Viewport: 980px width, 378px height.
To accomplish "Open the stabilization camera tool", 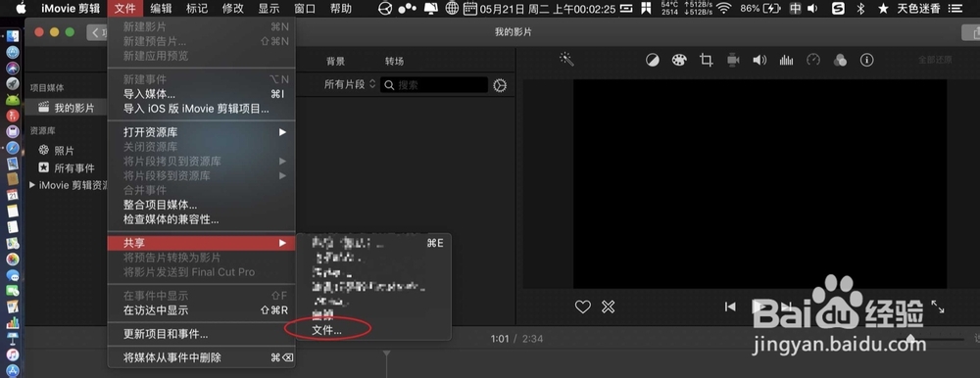I will pyautogui.click(x=733, y=60).
